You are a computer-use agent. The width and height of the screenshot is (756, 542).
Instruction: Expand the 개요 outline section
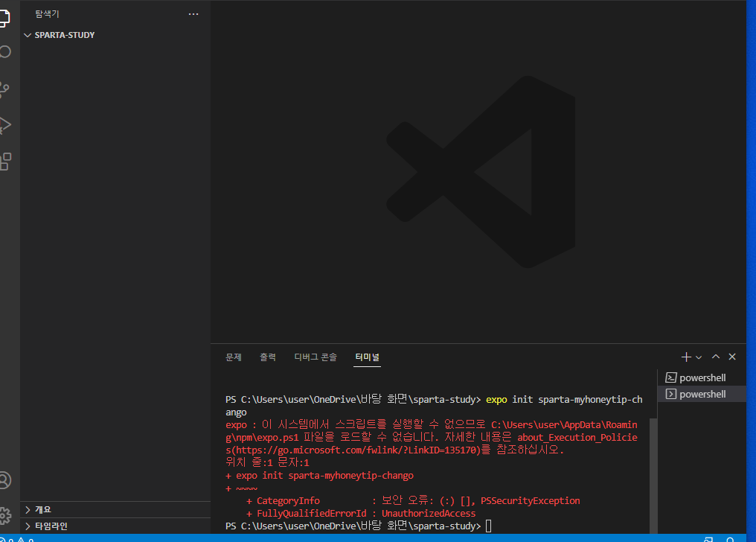pos(116,510)
